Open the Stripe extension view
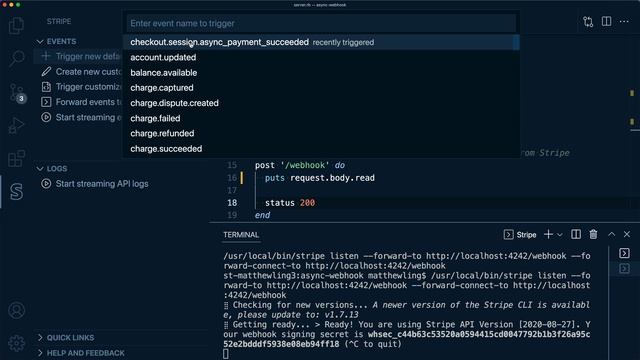The image size is (640, 360). click(16, 191)
